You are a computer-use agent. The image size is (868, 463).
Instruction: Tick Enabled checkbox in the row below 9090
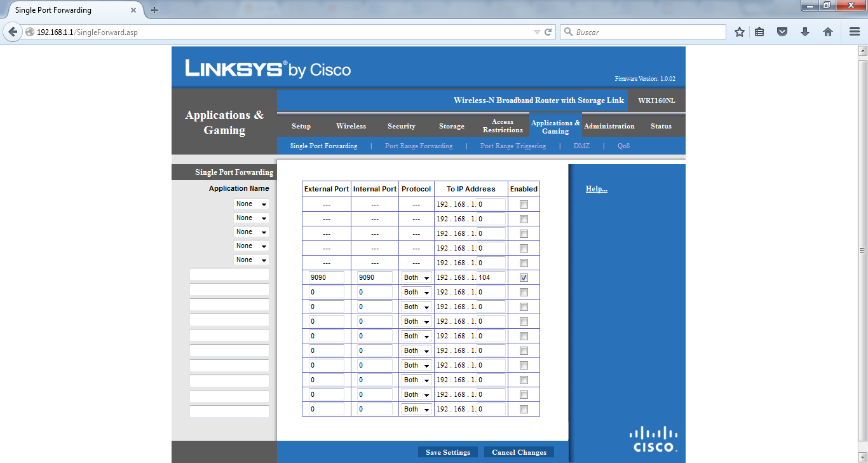point(524,292)
